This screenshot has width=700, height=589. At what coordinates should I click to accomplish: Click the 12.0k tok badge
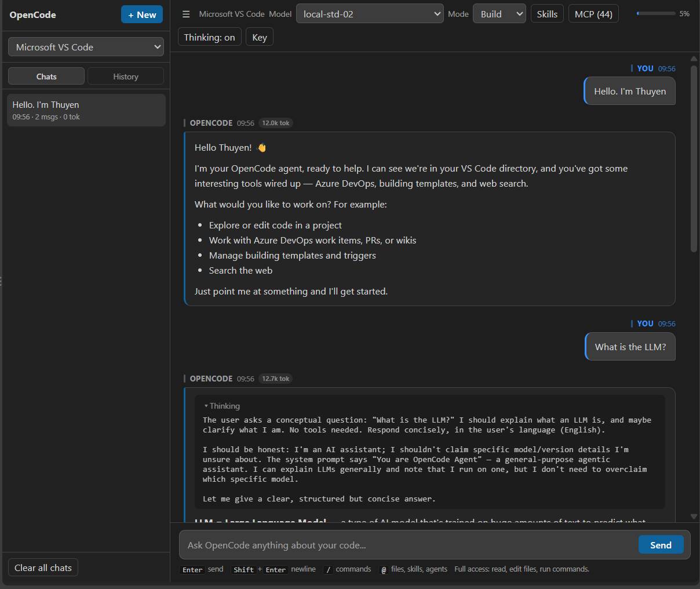click(x=276, y=123)
